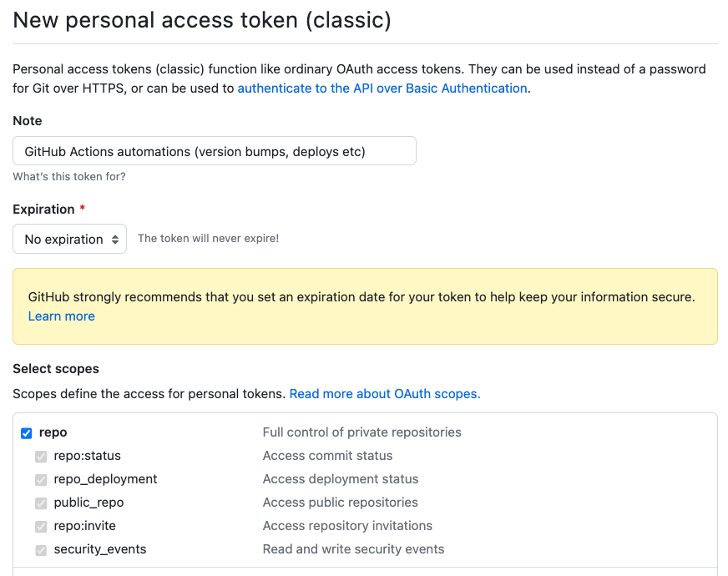This screenshot has height=576, width=728.
Task: Click Learn more in the yellow warning
Action: [x=62, y=316]
